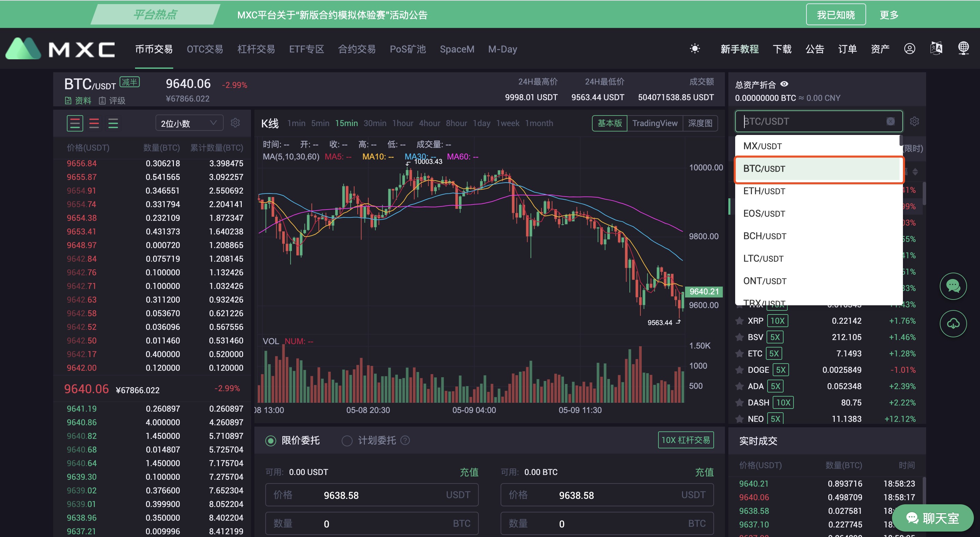Image resolution: width=980 pixels, height=537 pixels.
Task: Open order book settings gear
Action: point(236,123)
